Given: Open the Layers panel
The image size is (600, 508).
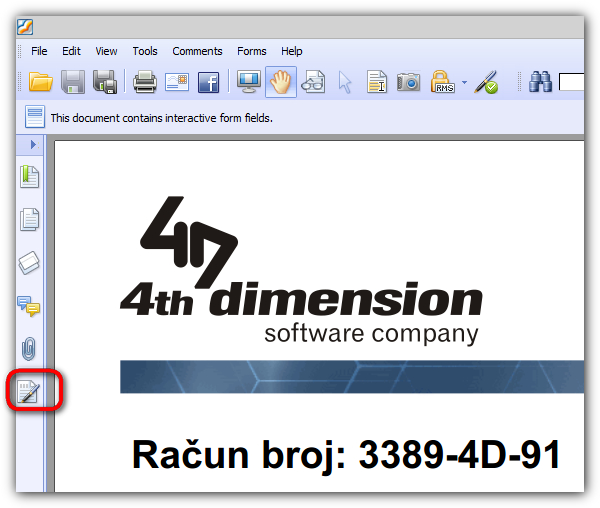Looking at the screenshot, I should click(29, 263).
